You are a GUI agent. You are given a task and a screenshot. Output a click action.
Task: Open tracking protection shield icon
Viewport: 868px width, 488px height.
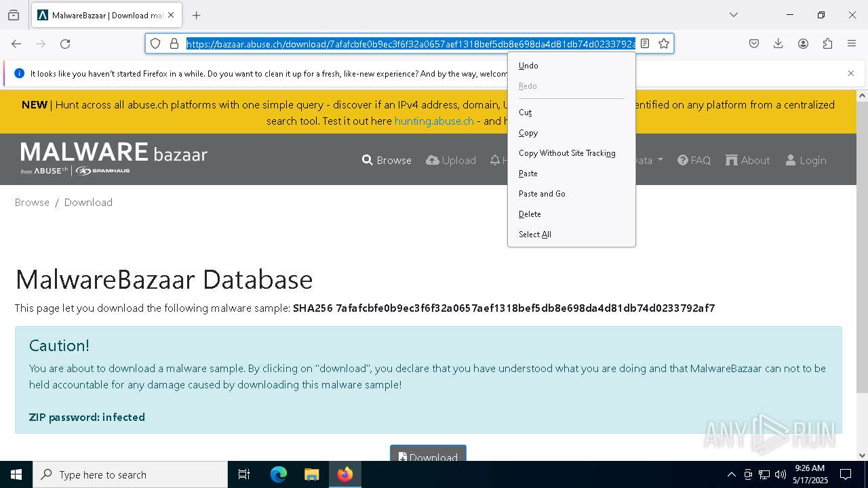tap(155, 43)
